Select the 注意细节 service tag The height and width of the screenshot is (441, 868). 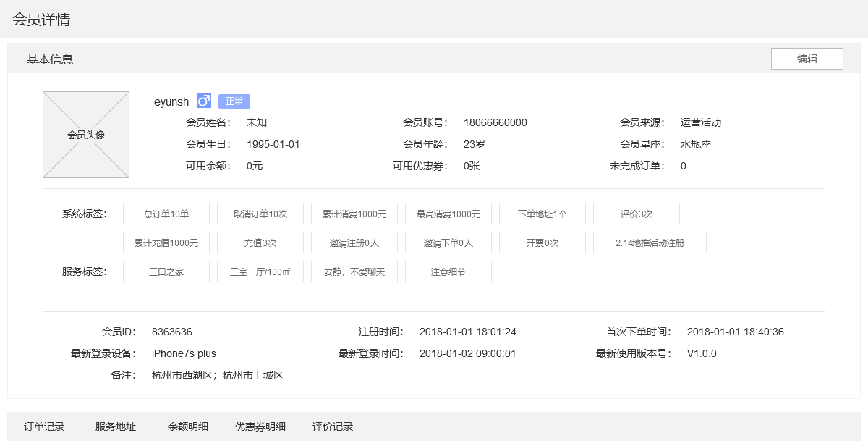coord(448,272)
